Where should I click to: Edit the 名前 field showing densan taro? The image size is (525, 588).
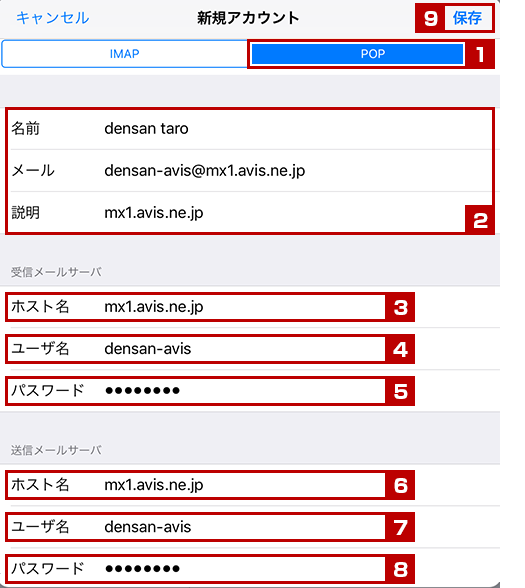point(249,129)
